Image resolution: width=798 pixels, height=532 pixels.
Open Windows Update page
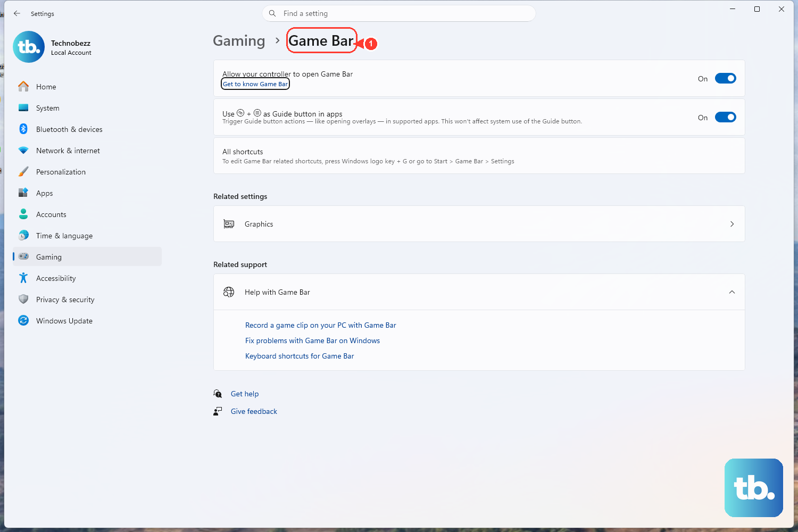87,320
